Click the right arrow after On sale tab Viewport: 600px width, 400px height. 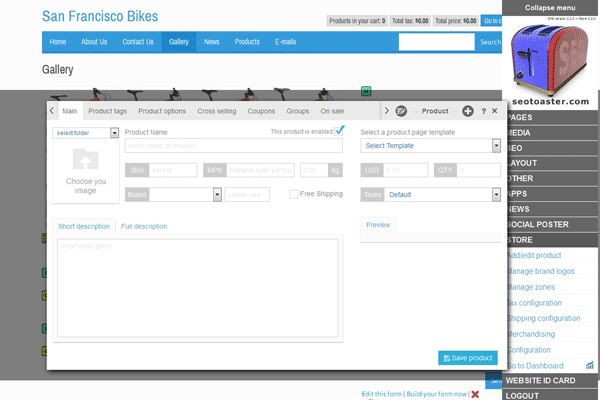pos(387,111)
